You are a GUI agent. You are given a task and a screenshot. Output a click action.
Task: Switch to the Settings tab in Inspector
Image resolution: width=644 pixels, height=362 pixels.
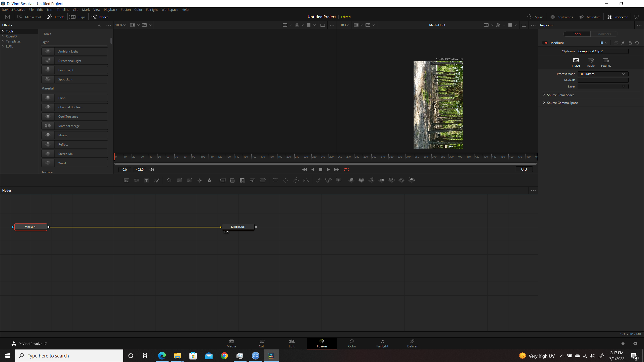coord(606,63)
